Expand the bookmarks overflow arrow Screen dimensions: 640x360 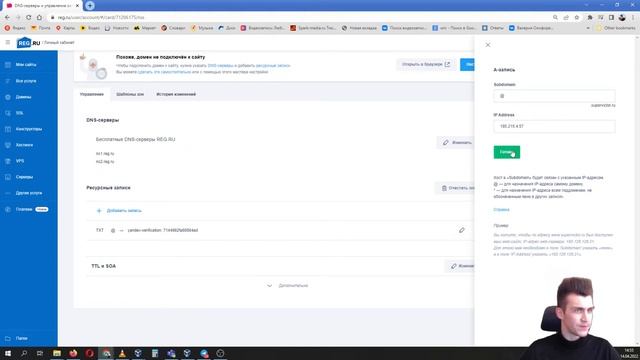point(588,28)
